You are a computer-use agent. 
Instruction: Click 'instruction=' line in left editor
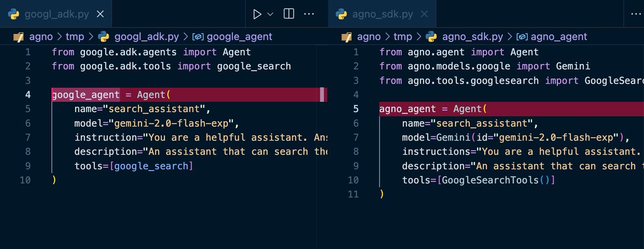coord(200,137)
